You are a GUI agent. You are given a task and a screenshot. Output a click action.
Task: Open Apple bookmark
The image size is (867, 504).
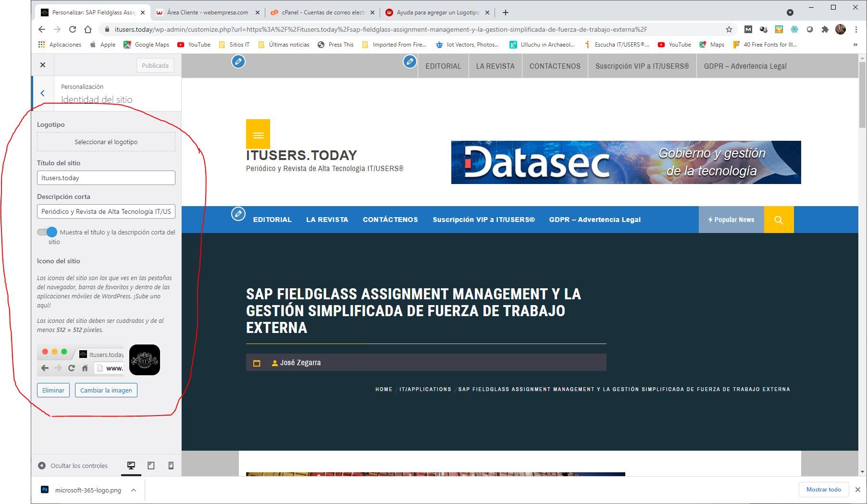click(x=102, y=44)
